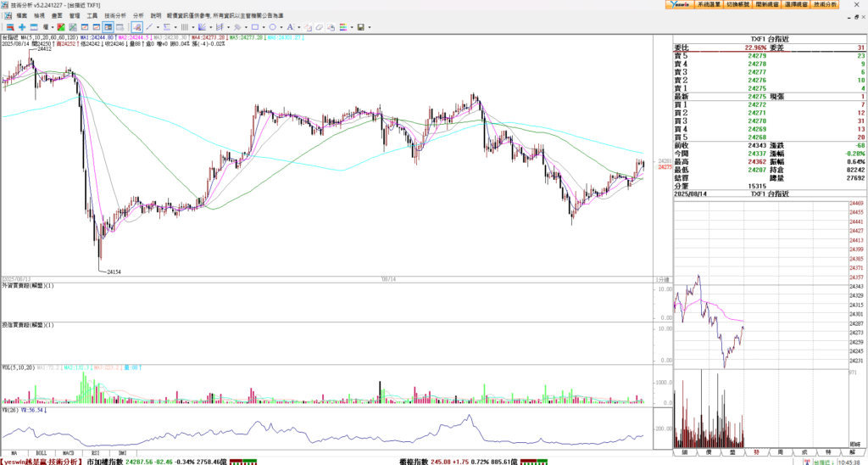Choose the ellipse drawing tool
The height and width of the screenshot is (465, 868).
pyautogui.click(x=272, y=27)
